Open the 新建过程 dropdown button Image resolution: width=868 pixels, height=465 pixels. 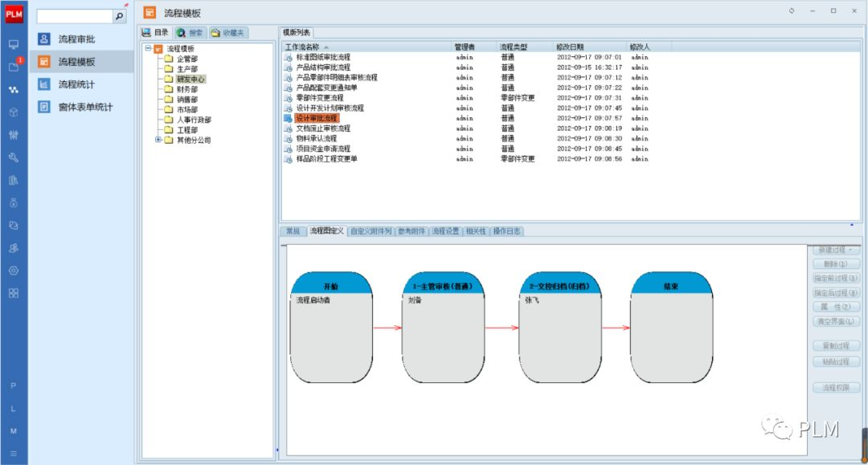click(x=837, y=251)
